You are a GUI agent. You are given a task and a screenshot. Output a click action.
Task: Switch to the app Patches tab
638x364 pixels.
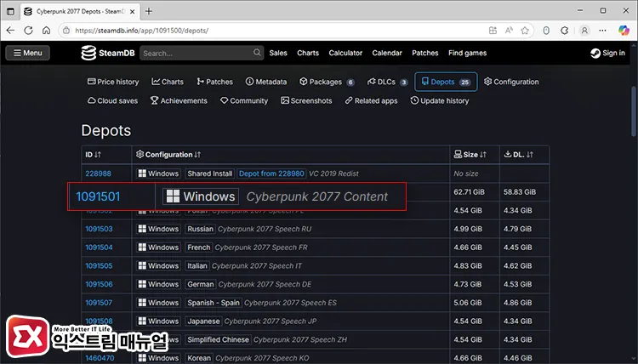pos(215,82)
